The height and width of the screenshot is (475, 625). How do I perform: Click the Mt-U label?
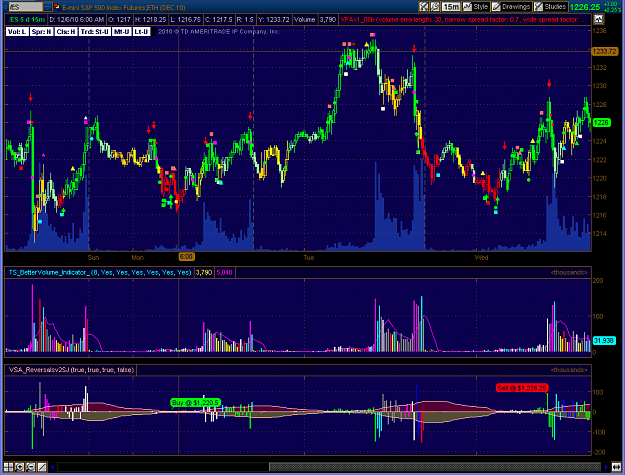pos(122,31)
